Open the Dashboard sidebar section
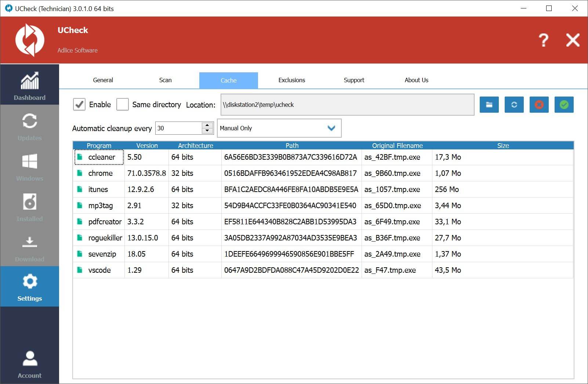The width and height of the screenshot is (588, 384). pos(29,85)
